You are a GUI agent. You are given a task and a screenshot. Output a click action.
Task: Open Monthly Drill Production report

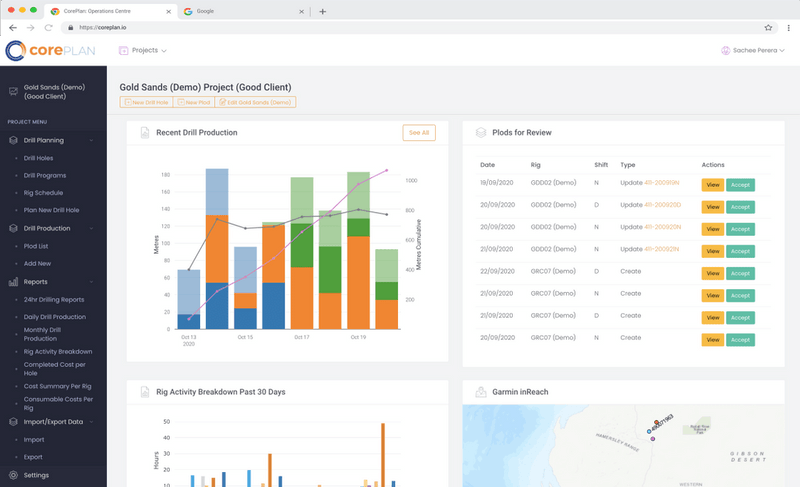click(42, 335)
